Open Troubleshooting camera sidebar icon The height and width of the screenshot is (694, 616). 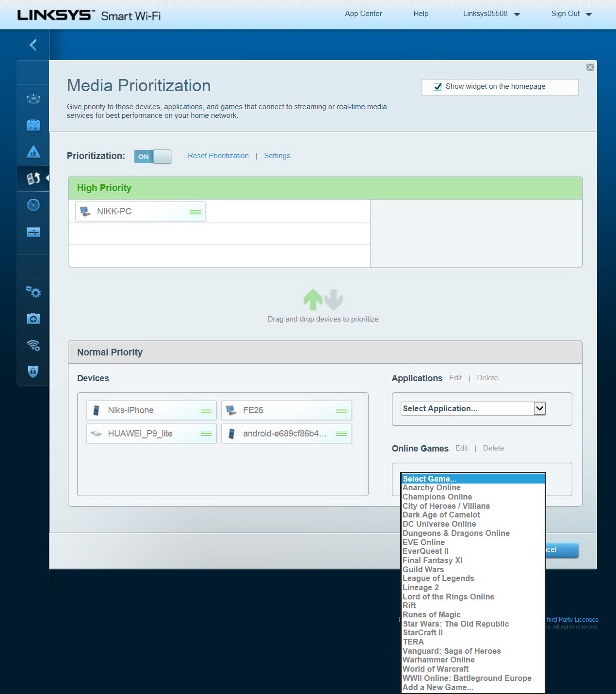[x=33, y=319]
